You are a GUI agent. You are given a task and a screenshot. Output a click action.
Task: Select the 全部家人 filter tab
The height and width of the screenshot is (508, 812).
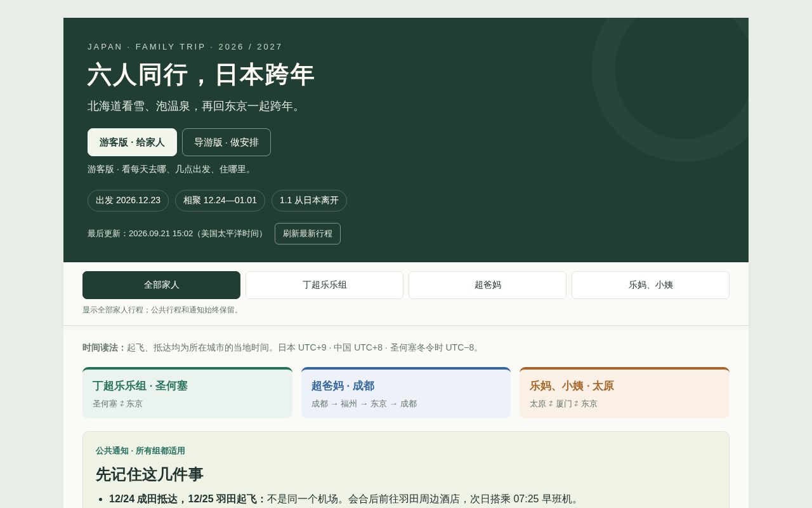tap(161, 285)
